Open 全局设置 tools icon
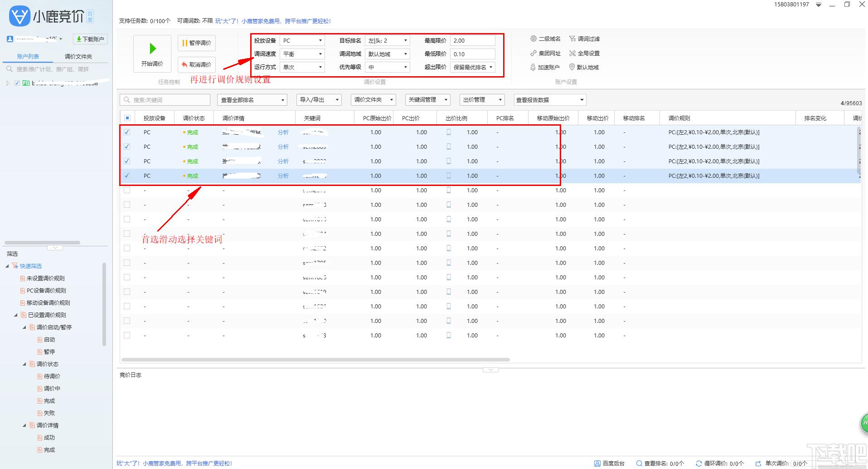The height and width of the screenshot is (469, 868). click(572, 53)
